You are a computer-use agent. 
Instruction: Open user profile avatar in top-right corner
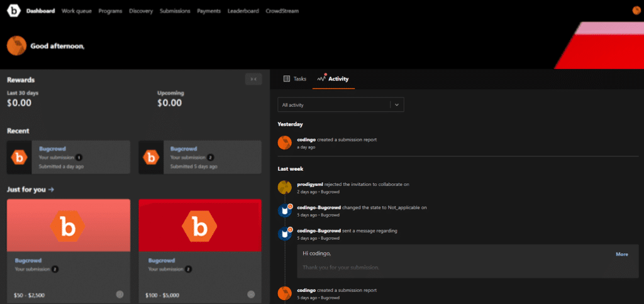coord(636,11)
